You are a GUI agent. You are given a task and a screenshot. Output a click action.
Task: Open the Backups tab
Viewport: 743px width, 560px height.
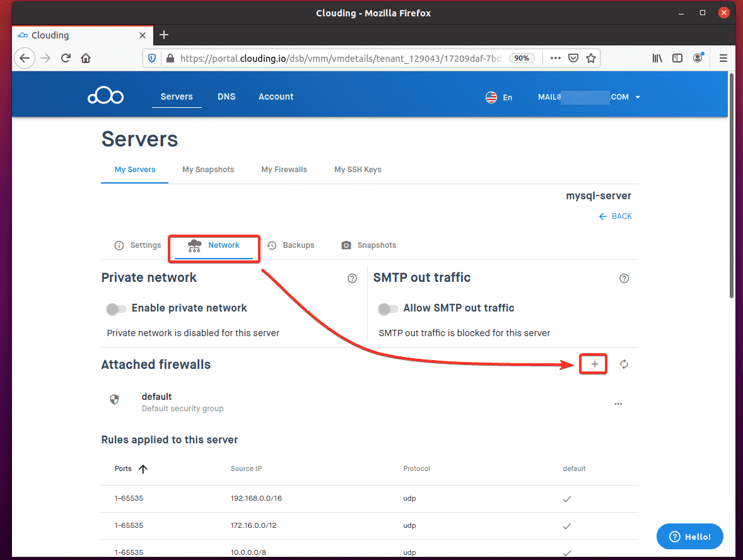click(291, 245)
